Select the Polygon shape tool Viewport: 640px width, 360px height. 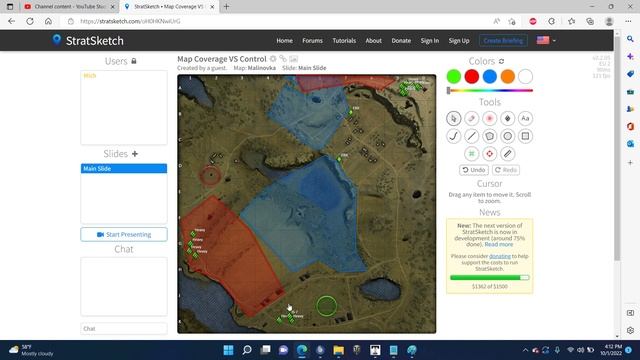[489, 136]
